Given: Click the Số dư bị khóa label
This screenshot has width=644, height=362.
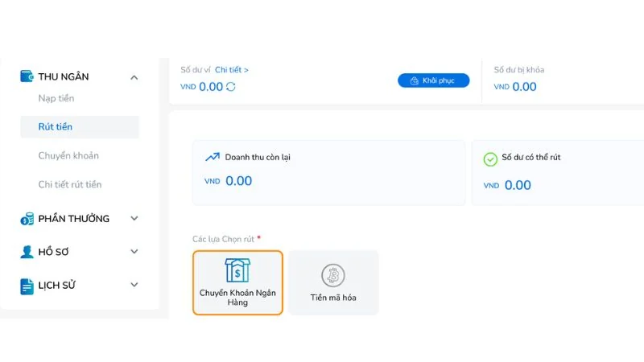Looking at the screenshot, I should (x=518, y=70).
